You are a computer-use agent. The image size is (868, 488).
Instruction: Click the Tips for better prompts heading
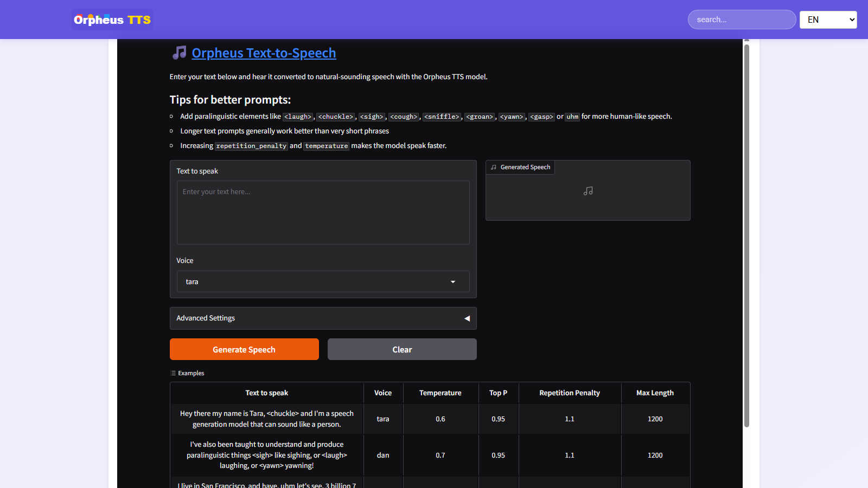click(230, 100)
